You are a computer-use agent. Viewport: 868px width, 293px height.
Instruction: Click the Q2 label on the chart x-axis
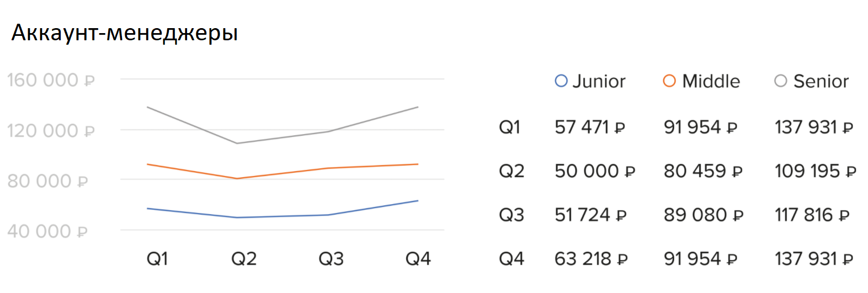(243, 259)
